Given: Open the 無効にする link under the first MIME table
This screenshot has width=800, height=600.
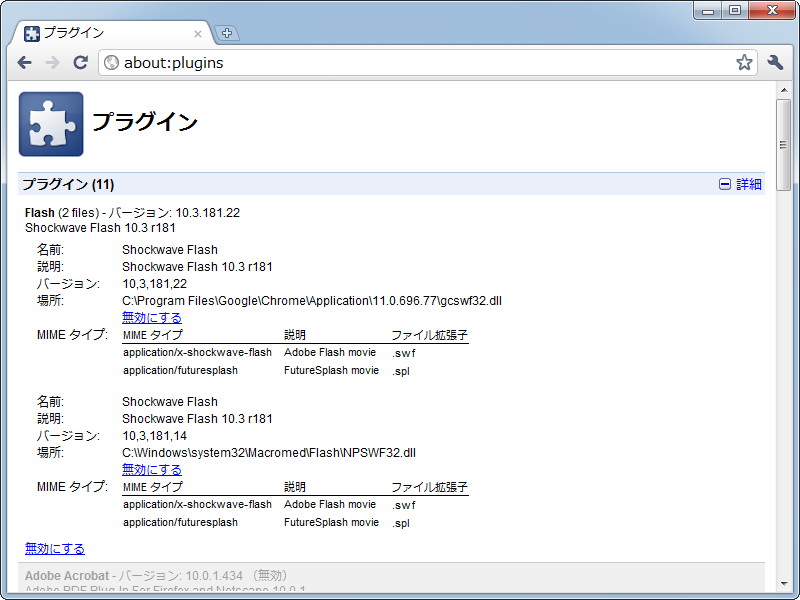Looking at the screenshot, I should [x=151, y=469].
